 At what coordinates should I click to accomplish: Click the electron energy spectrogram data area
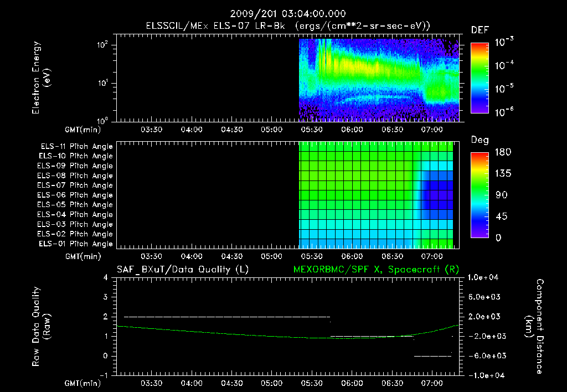(379, 80)
